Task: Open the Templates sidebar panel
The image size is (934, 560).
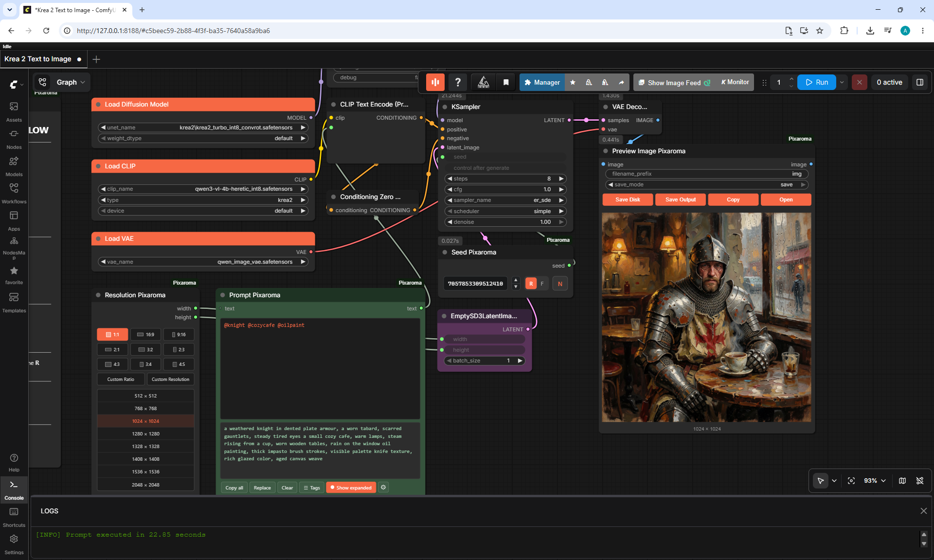Action: pyautogui.click(x=14, y=302)
